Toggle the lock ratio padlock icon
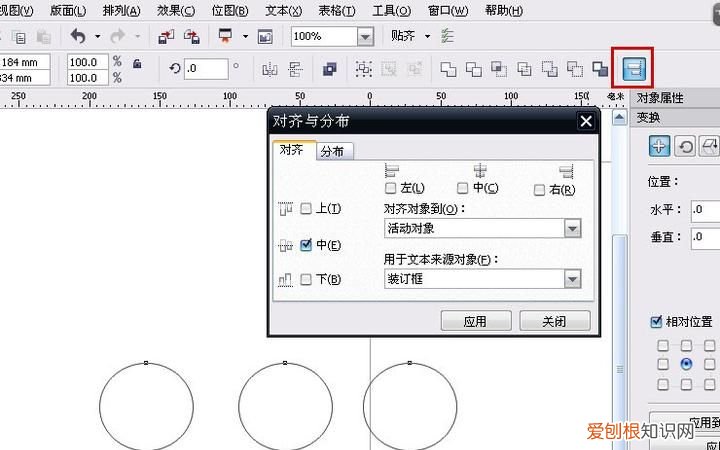 coord(137,63)
